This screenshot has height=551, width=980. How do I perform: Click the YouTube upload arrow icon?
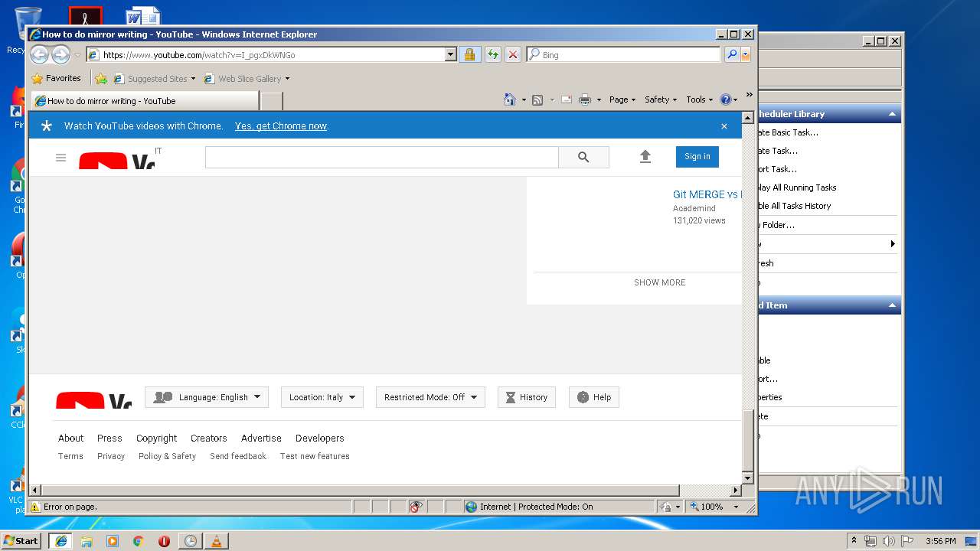pos(645,157)
